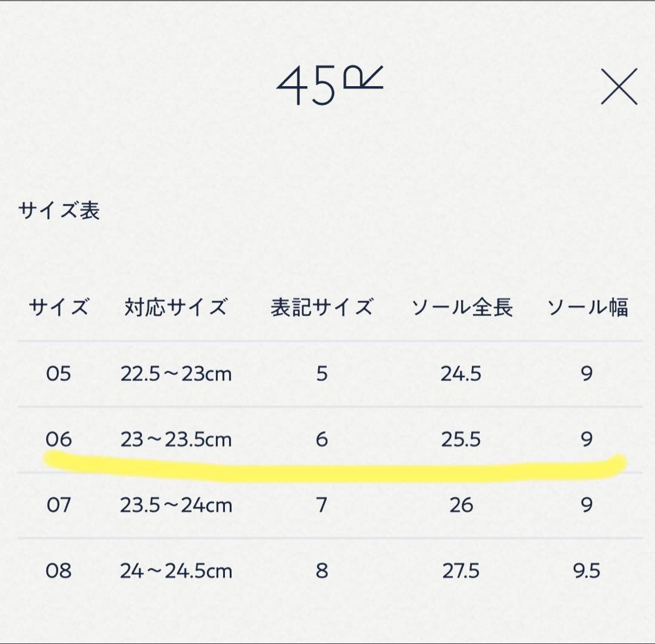Tap the 23.5～24cm size range
Viewport: 655px width, 644px height.
(176, 505)
